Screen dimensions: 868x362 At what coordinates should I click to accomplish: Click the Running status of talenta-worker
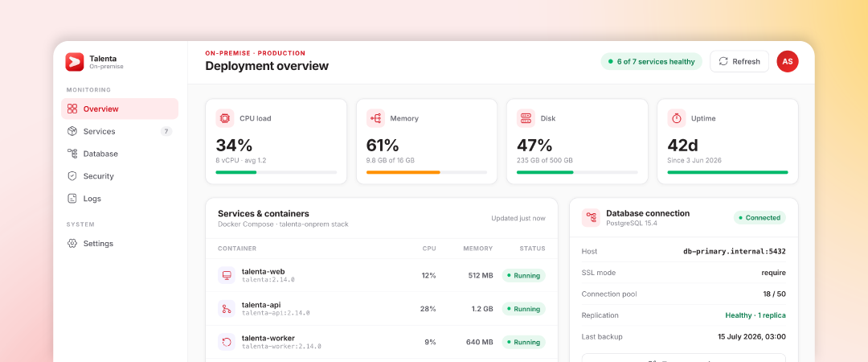click(x=524, y=342)
